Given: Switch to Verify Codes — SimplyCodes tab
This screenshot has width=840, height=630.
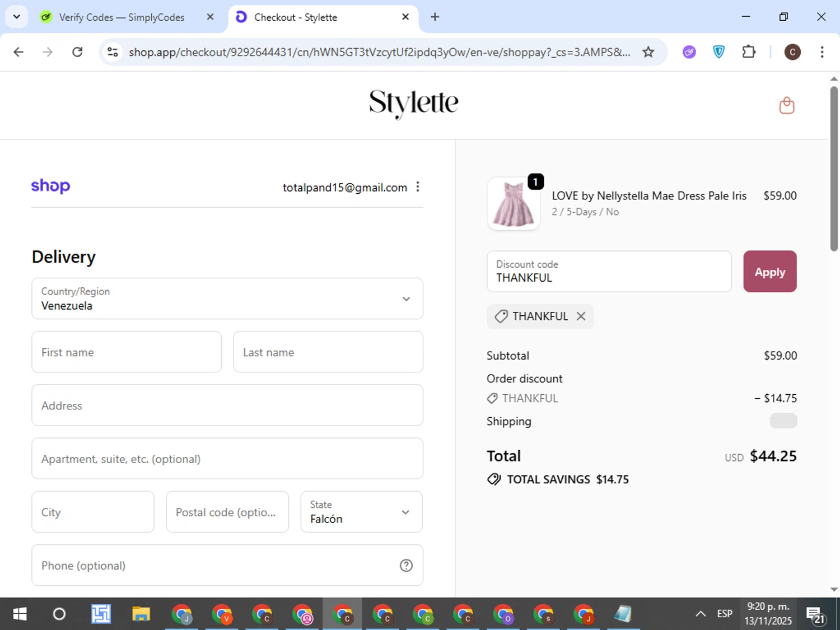Looking at the screenshot, I should 122,17.
